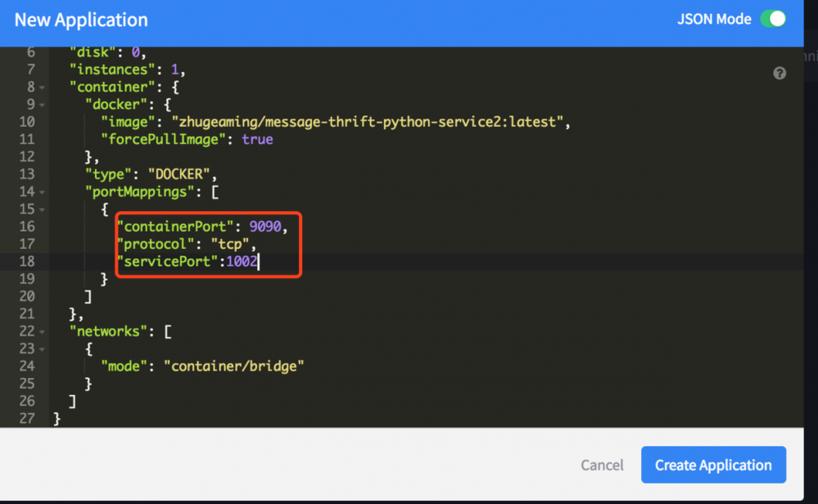Click the Create Application button

pos(713,465)
